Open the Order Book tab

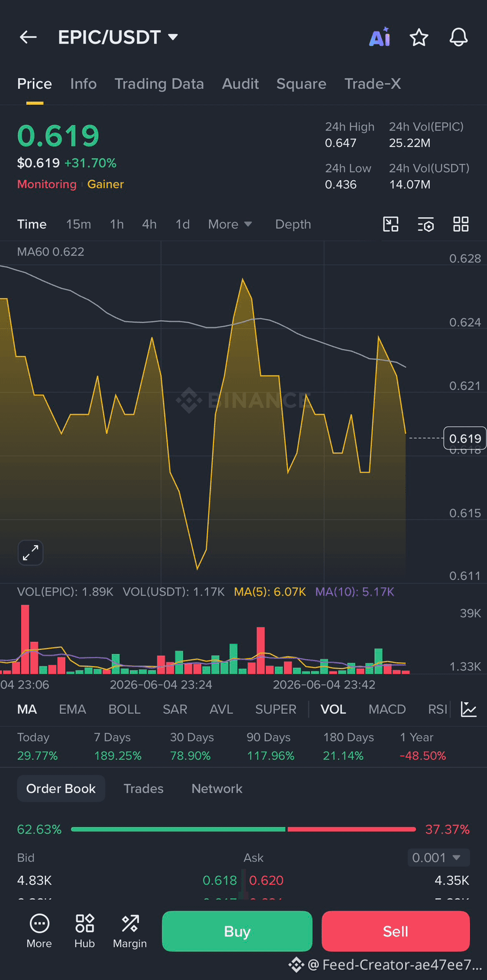click(61, 789)
